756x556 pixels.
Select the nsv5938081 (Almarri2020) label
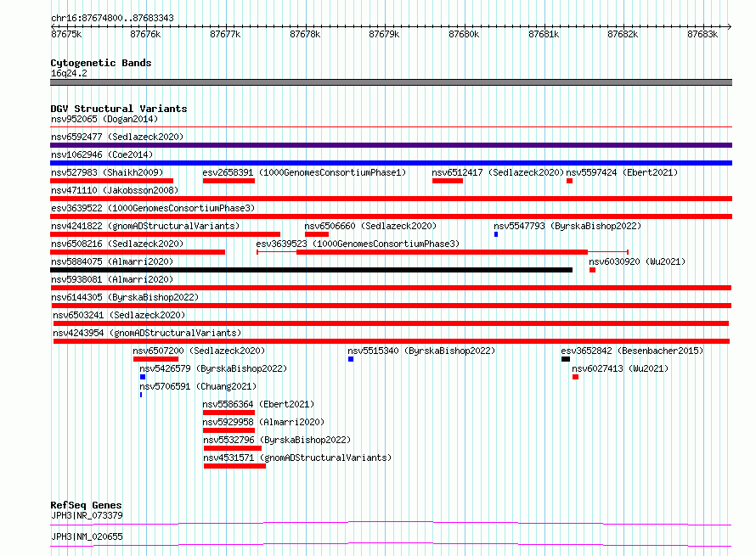point(112,279)
